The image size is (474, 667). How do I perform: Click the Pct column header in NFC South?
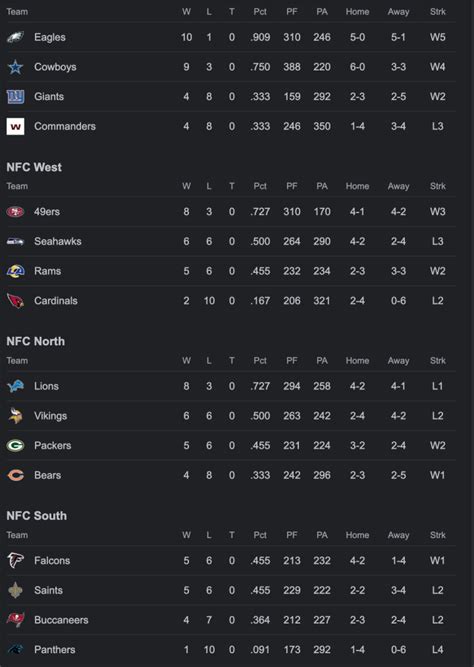coord(260,535)
